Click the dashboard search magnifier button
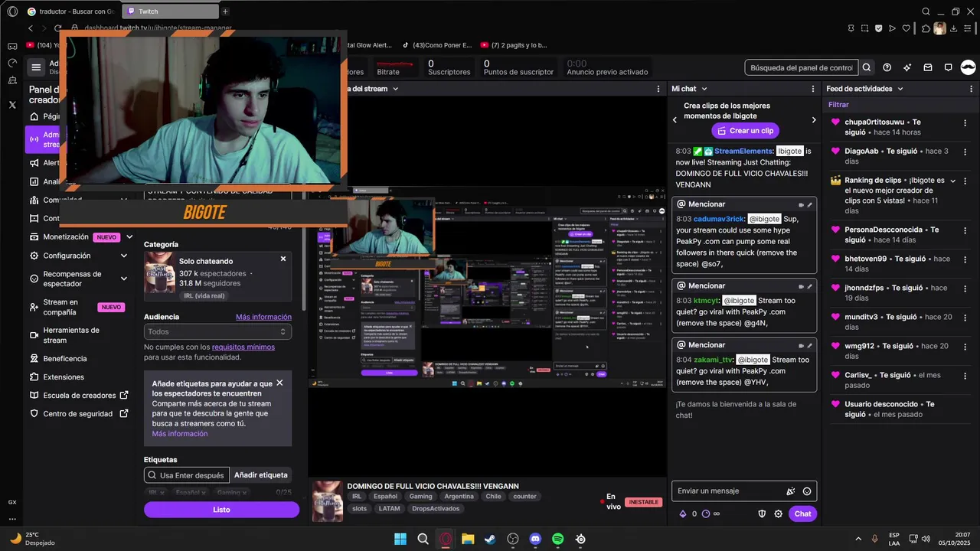This screenshot has width=980, height=551. [867, 67]
